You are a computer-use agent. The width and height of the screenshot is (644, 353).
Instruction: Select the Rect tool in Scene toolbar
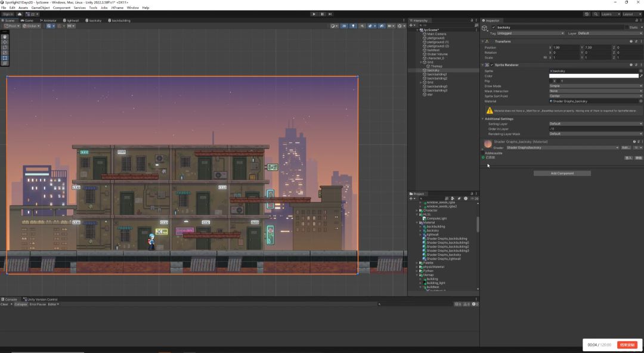click(x=5, y=58)
